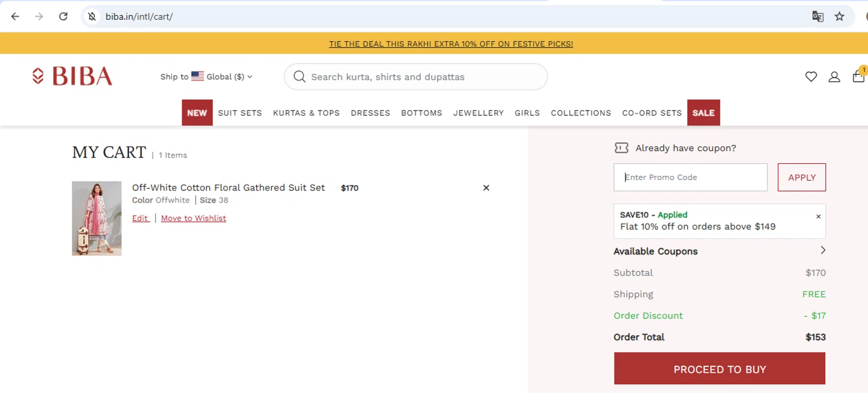Open site info icon in address bar
Viewport: 868px width, 393px height.
91,16
